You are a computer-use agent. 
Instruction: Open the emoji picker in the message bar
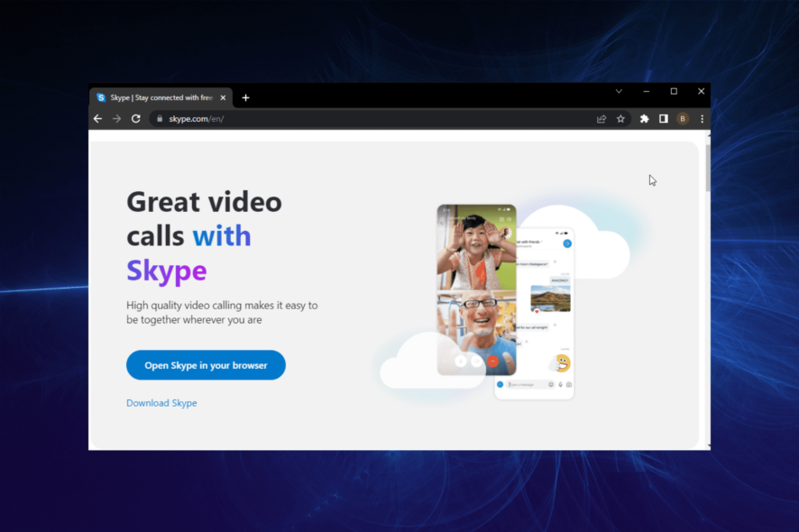[551, 385]
